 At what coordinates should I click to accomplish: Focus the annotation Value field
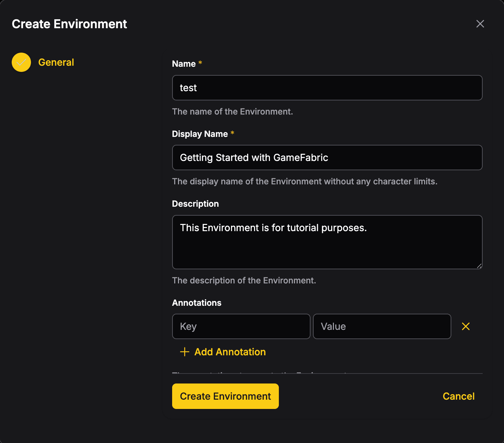382,326
